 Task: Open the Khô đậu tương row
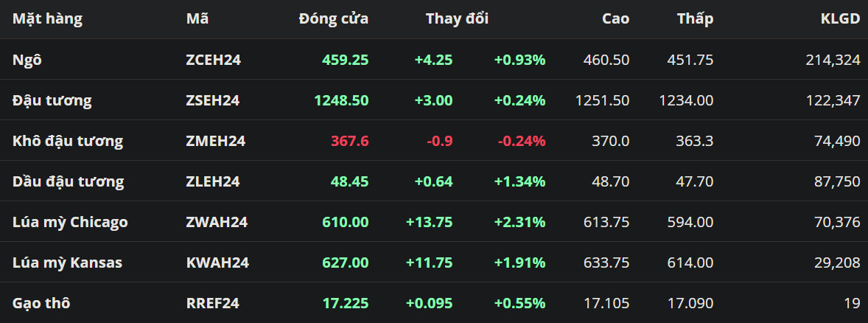68,141
